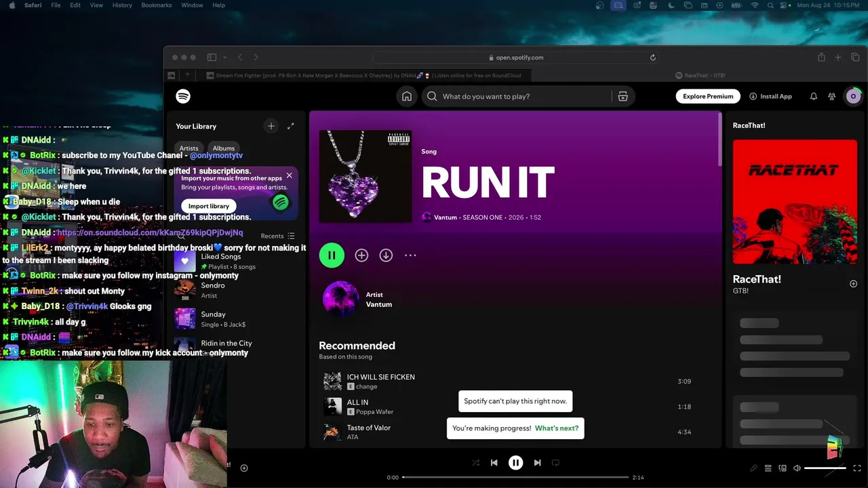The height and width of the screenshot is (488, 868).
Task: Toggle shuffle in the player bar
Action: pos(475,463)
